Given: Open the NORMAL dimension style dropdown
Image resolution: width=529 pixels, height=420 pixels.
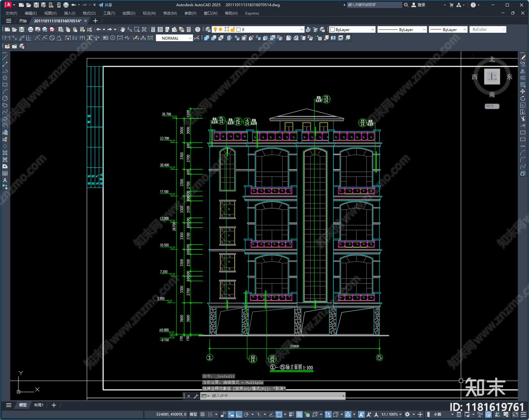Looking at the screenshot, I should click(x=174, y=38).
